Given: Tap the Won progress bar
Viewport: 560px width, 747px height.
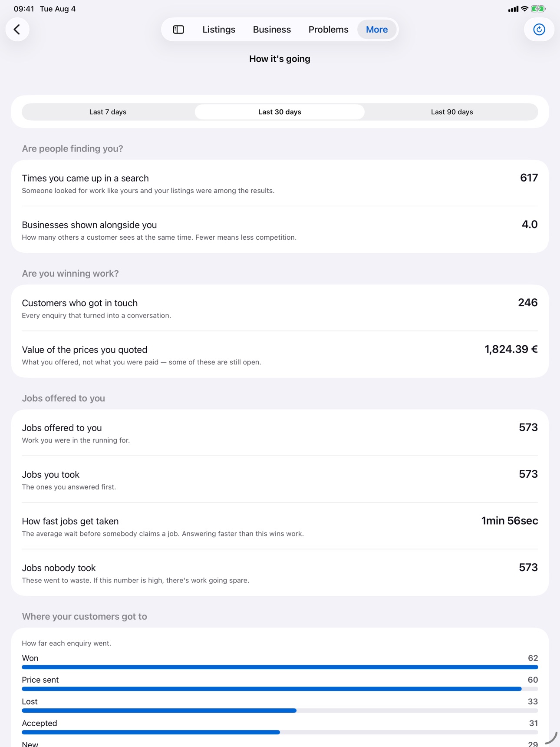Looking at the screenshot, I should pyautogui.click(x=280, y=667).
